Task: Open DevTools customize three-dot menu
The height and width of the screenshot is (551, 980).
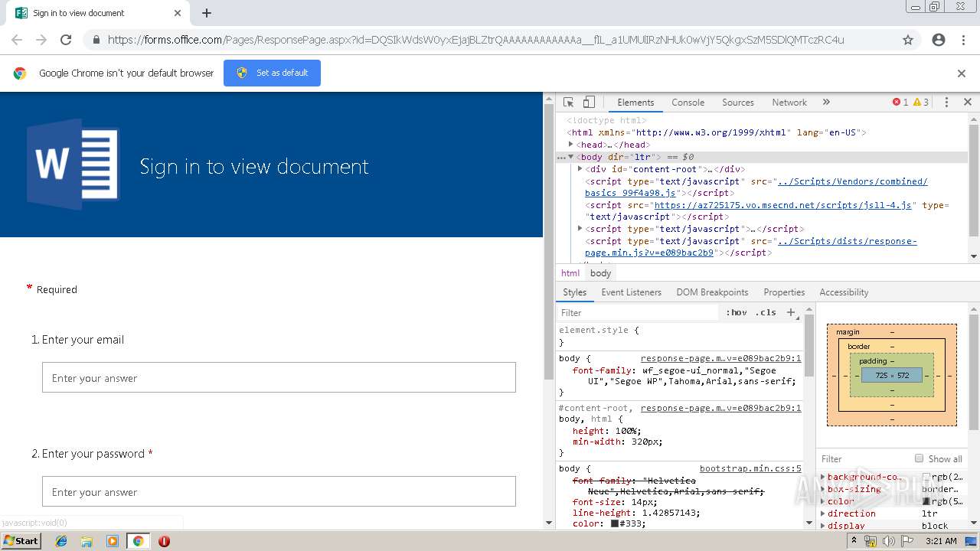Action: point(946,102)
